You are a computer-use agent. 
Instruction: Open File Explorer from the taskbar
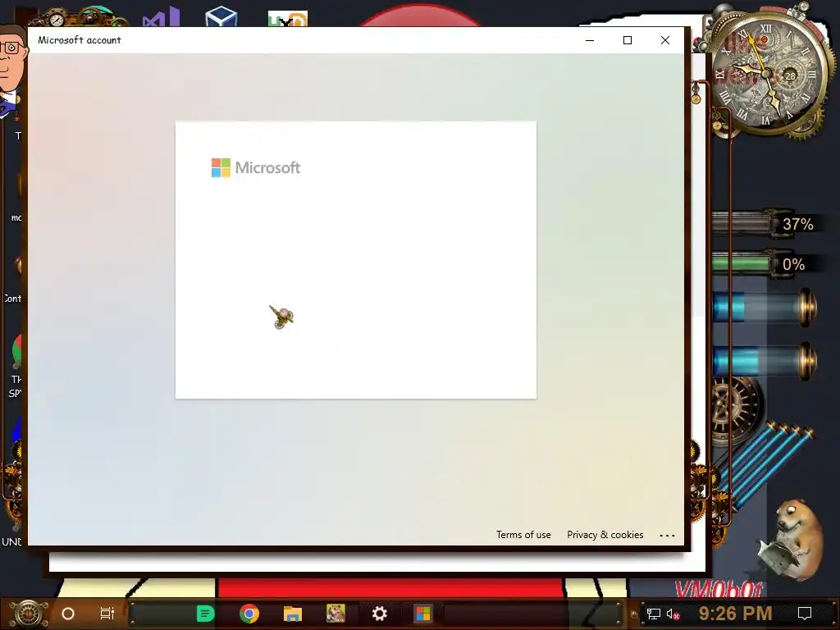click(293, 614)
